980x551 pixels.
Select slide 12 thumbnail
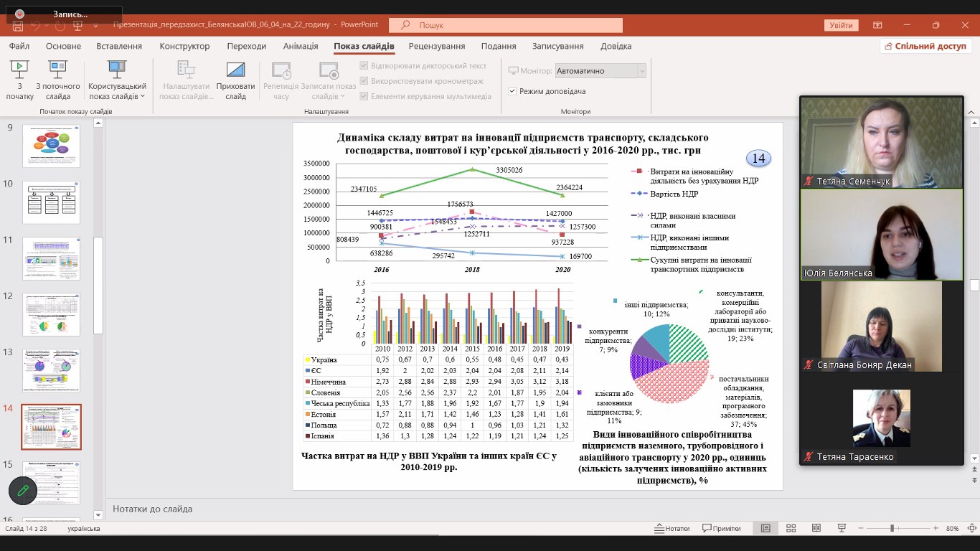pyautogui.click(x=51, y=314)
